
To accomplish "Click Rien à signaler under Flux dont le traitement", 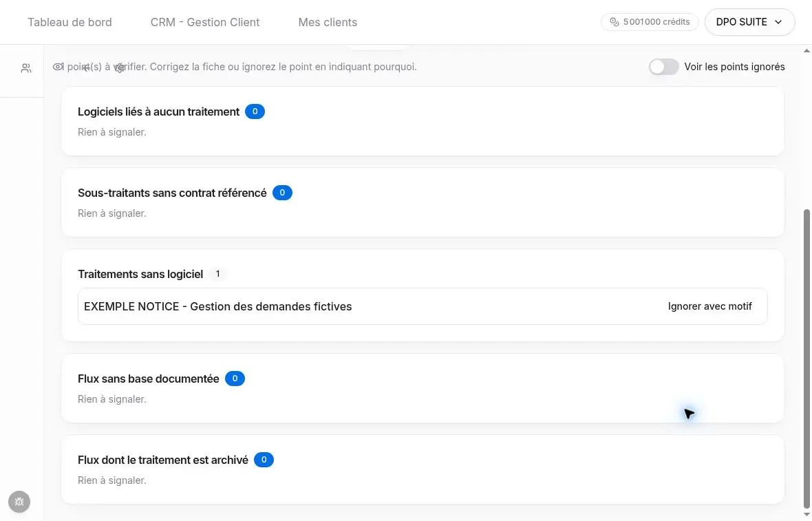I will coord(112,480).
